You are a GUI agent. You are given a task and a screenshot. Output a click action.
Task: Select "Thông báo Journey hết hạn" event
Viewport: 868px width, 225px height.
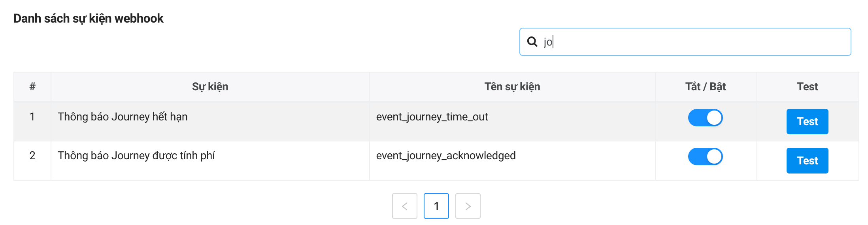pos(123,117)
